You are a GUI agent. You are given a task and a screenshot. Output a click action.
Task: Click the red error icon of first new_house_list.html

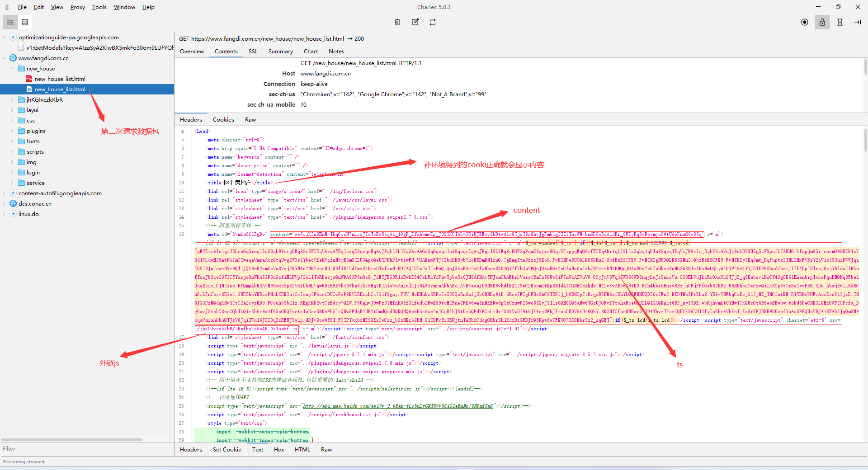tap(29, 79)
